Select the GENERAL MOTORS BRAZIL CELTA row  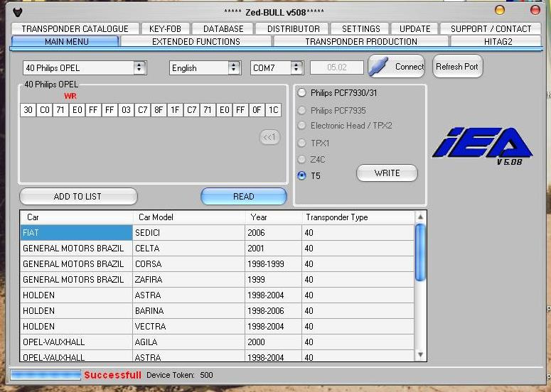217,249
